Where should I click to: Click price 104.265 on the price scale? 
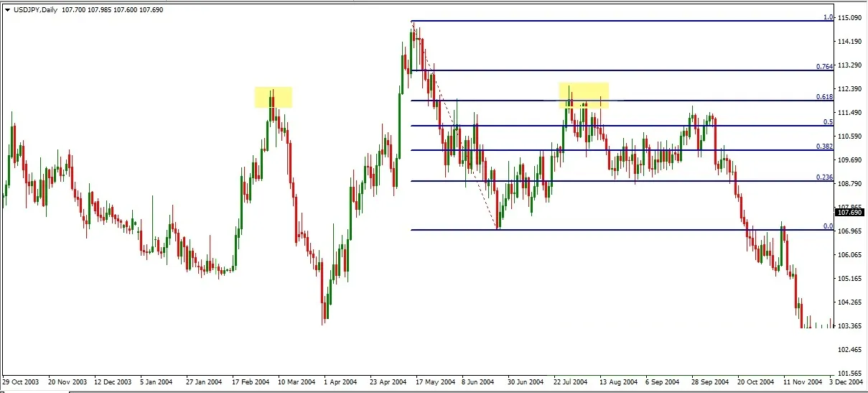pos(850,302)
